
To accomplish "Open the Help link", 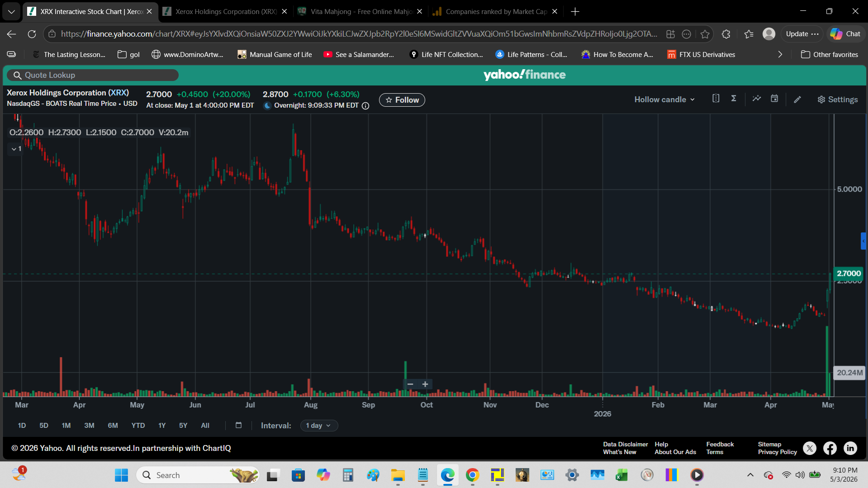I will pyautogui.click(x=661, y=445).
